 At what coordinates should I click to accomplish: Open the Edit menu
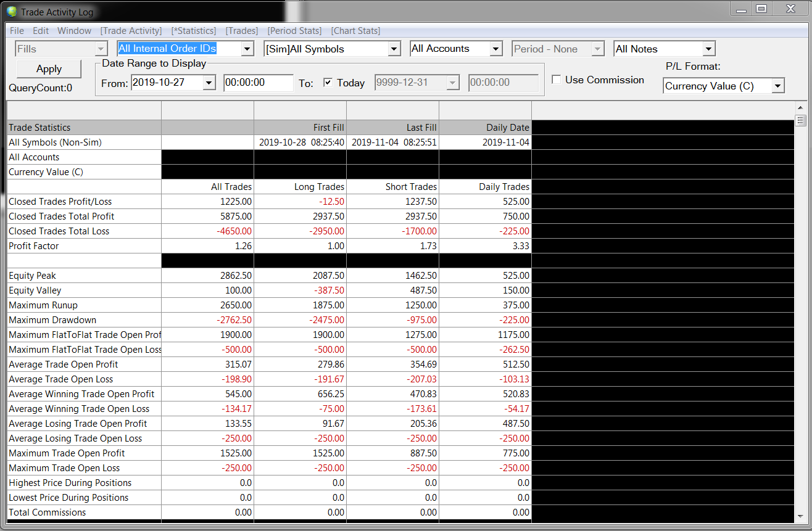(41, 31)
